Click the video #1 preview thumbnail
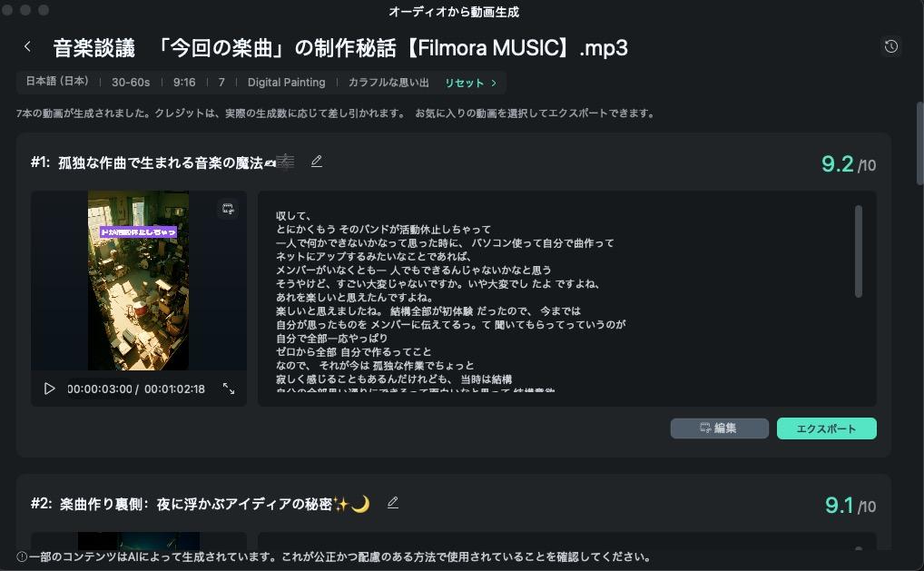Image resolution: width=924 pixels, height=571 pixels. tap(139, 281)
